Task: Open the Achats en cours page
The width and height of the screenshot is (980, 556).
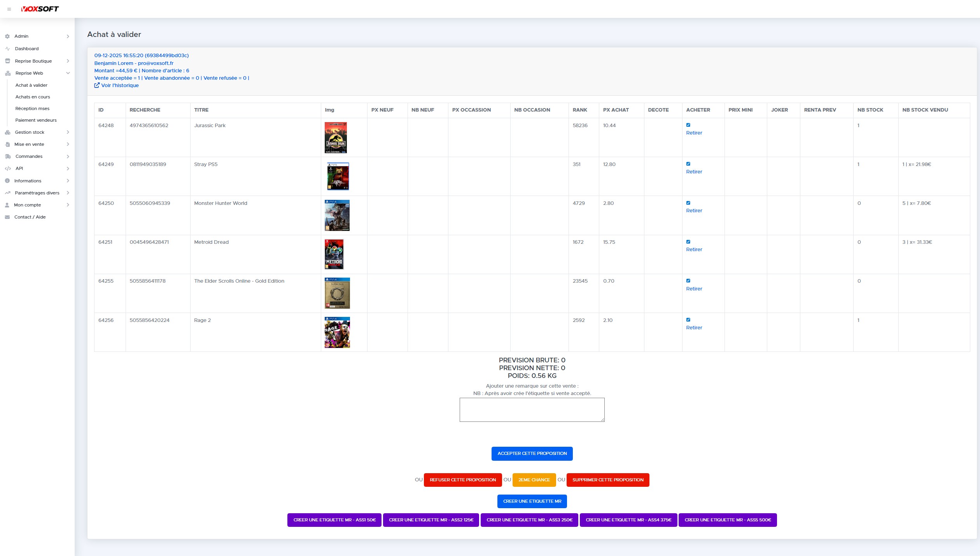Action: [x=33, y=97]
